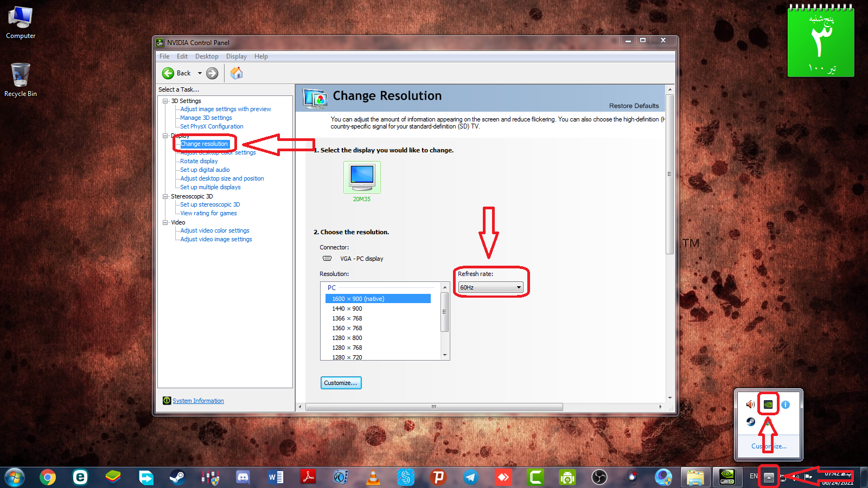Open File Explorer from the taskbar
Screen dimensions: 868x488
[695, 477]
